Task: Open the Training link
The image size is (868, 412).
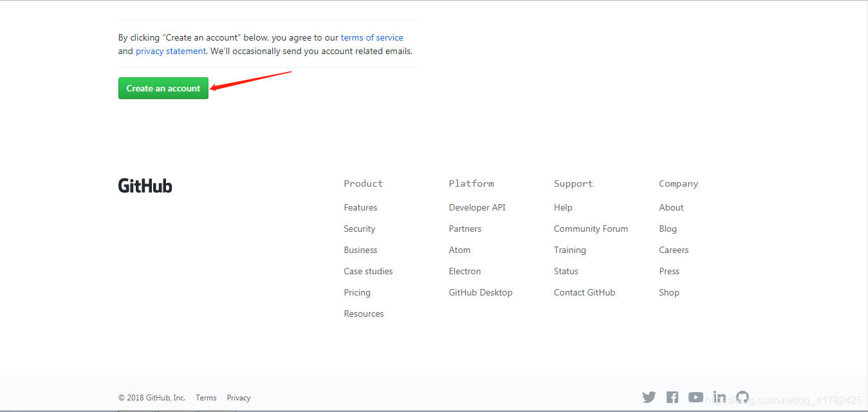Action: coord(569,250)
